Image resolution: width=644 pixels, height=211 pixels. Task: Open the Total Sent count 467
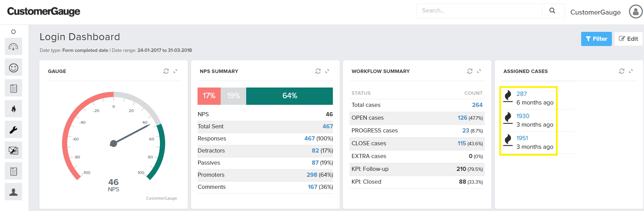[328, 126]
